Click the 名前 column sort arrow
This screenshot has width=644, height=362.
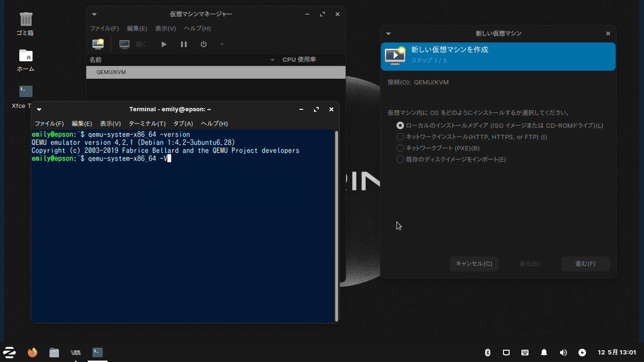[272, 60]
